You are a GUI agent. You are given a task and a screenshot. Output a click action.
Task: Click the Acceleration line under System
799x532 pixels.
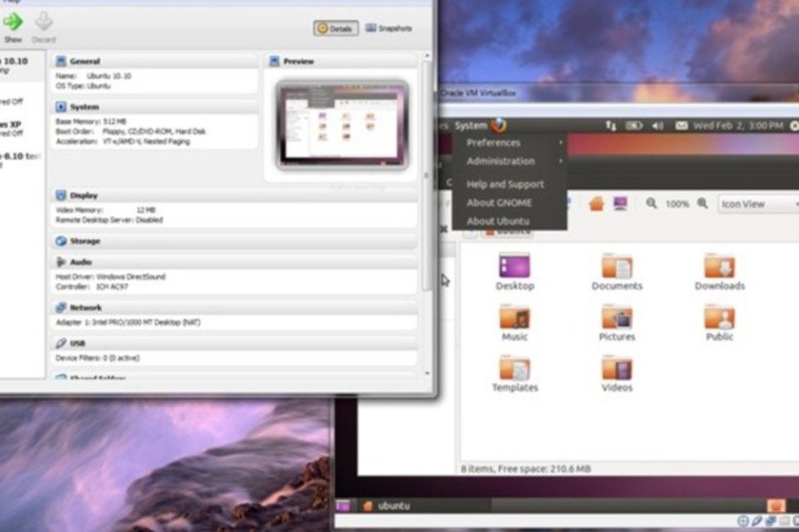tap(122, 141)
